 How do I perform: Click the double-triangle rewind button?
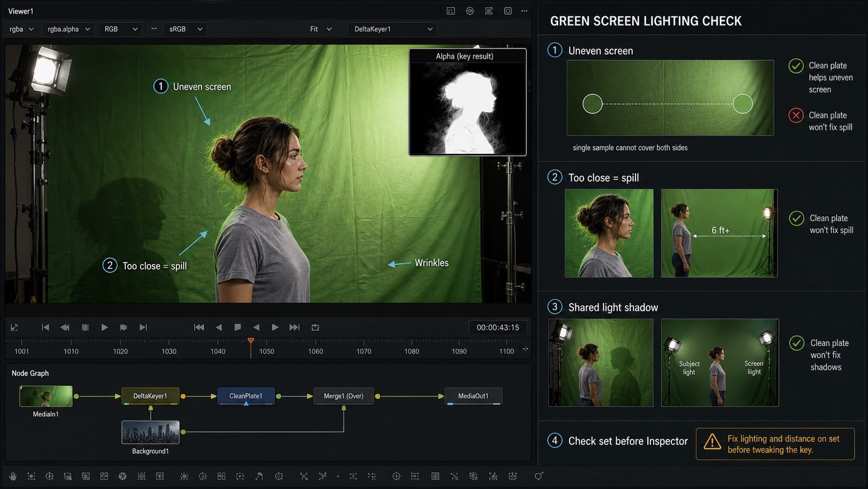[x=65, y=327]
